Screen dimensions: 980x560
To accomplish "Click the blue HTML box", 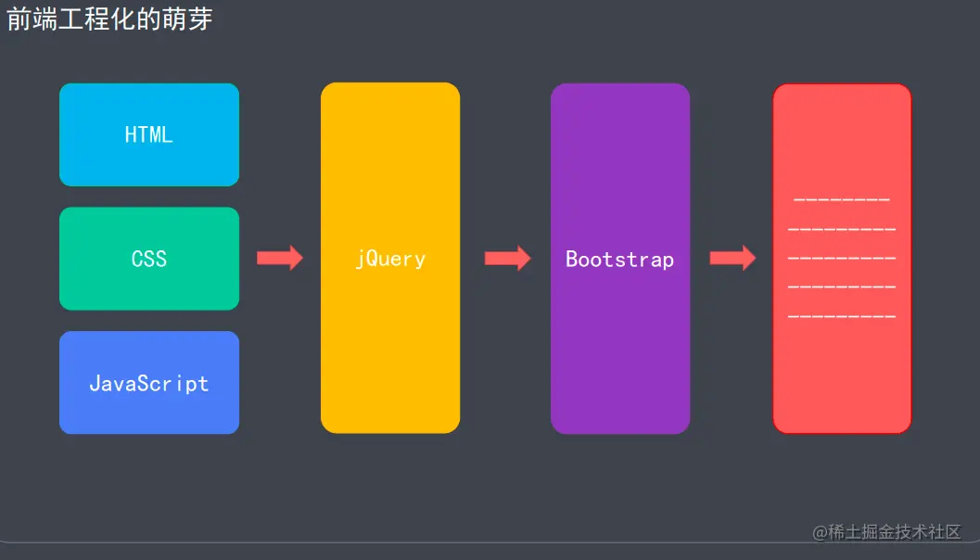I will click(x=149, y=134).
